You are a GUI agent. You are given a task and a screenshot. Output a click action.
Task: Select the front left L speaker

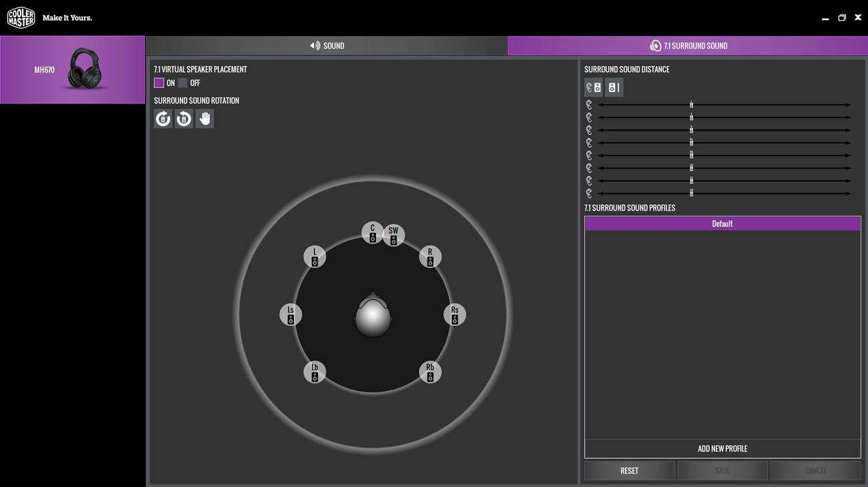[x=314, y=257]
